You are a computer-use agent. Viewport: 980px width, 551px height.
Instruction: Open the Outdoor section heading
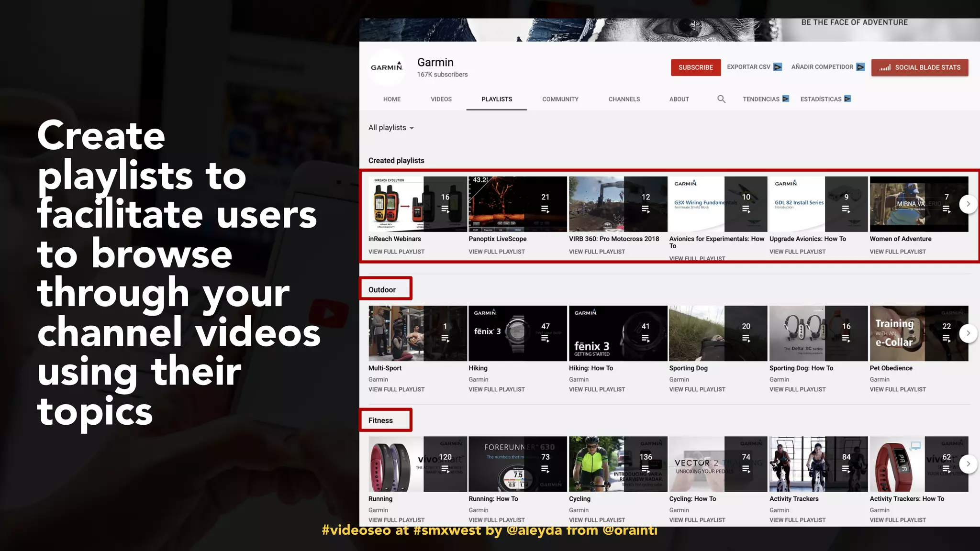[x=382, y=290]
